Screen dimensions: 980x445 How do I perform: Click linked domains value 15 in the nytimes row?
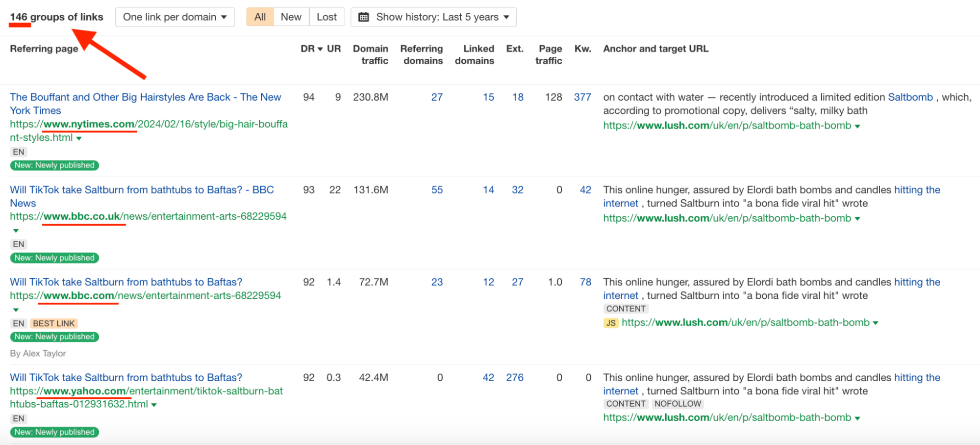point(488,97)
